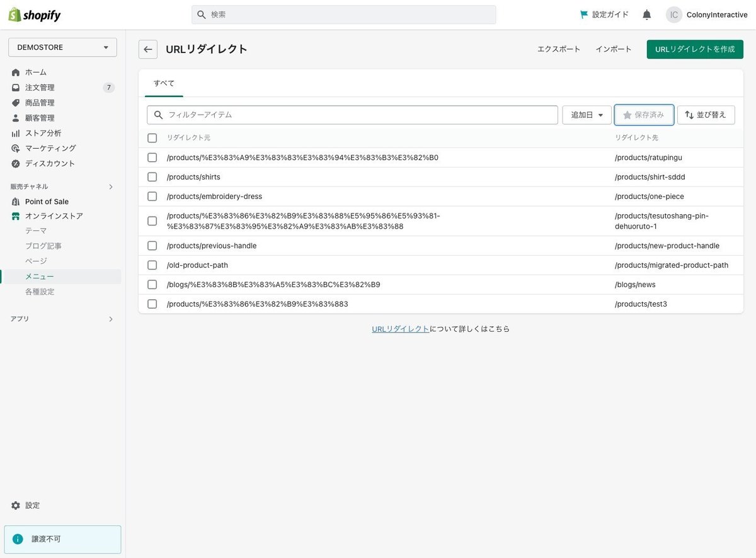This screenshot has width=756, height=558.
Task: Check the /products/test3 redirect row checkbox
Action: tap(152, 304)
